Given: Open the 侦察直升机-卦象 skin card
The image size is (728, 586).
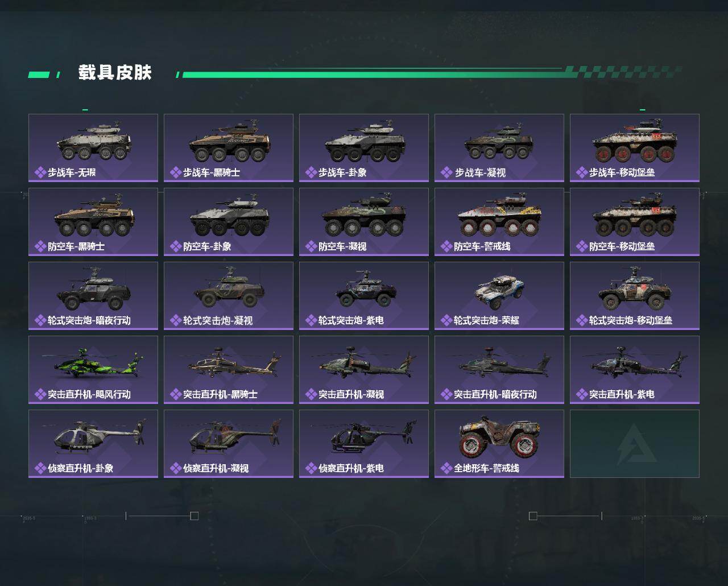Looking at the screenshot, I should tap(93, 444).
